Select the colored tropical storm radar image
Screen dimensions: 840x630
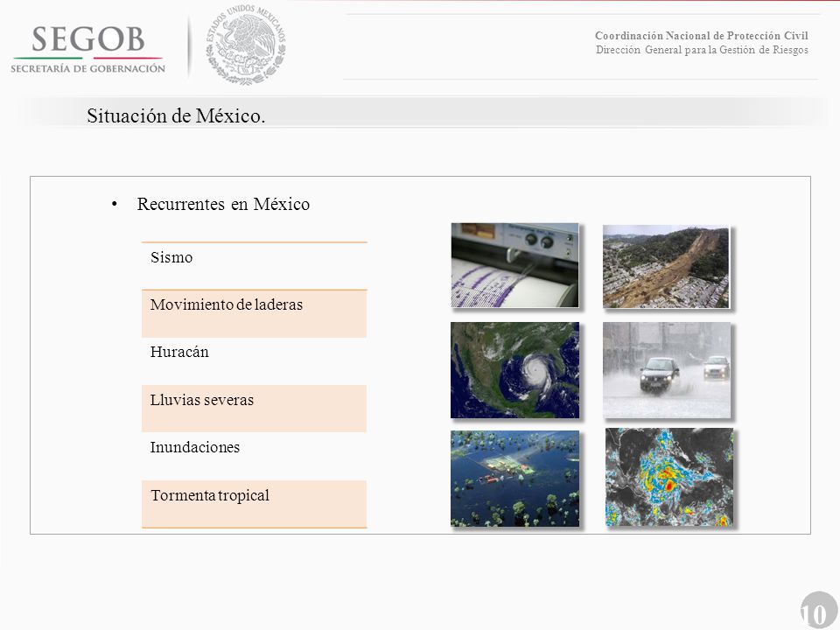coord(669,477)
